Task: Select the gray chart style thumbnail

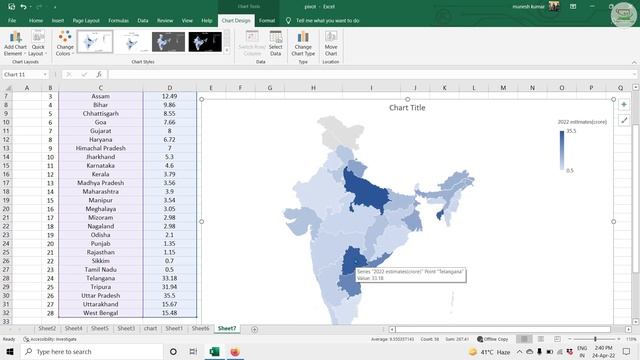Action: (x=168, y=42)
